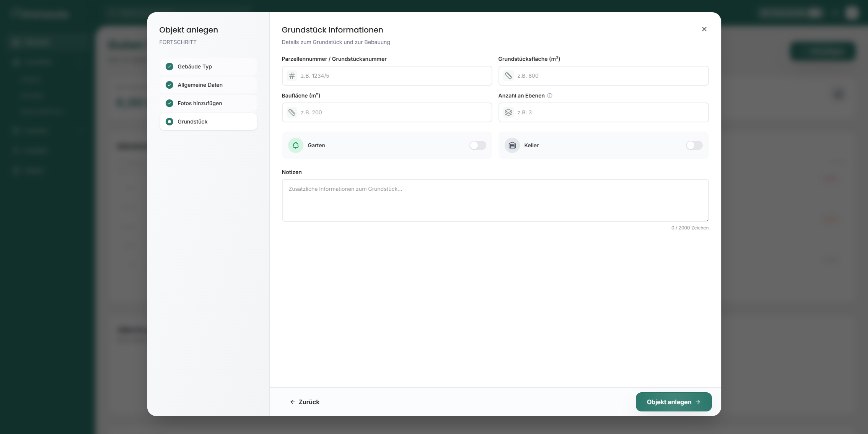
Task: Click the Allgemeine Daten checkmark icon
Action: pyautogui.click(x=169, y=85)
